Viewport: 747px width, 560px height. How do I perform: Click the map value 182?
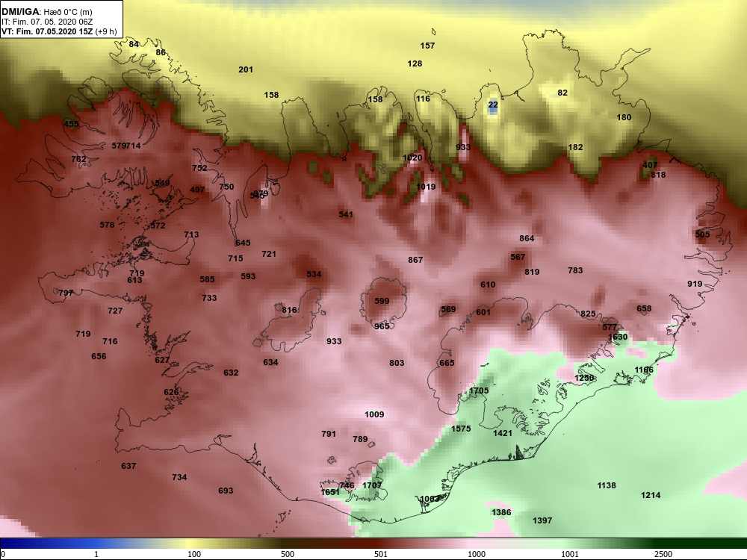click(x=575, y=147)
